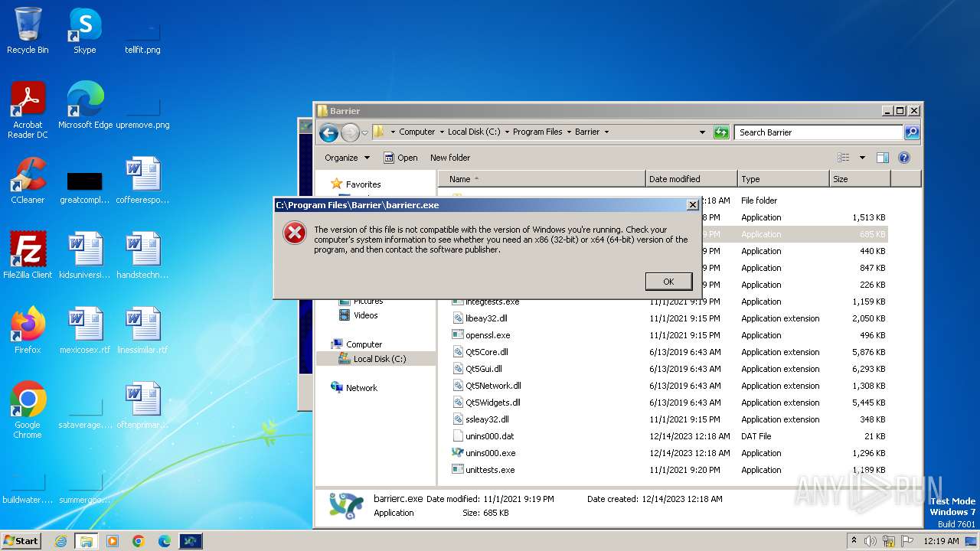Show the preview pane

coord(883,158)
